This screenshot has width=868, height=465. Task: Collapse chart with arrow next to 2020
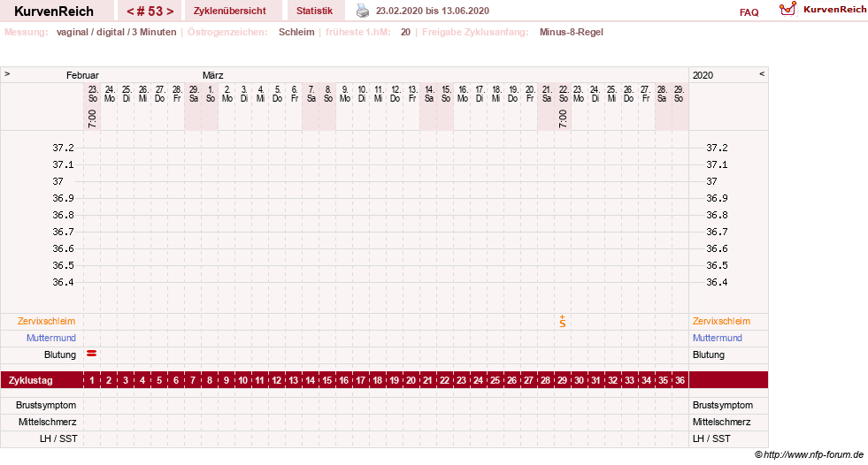tap(762, 73)
